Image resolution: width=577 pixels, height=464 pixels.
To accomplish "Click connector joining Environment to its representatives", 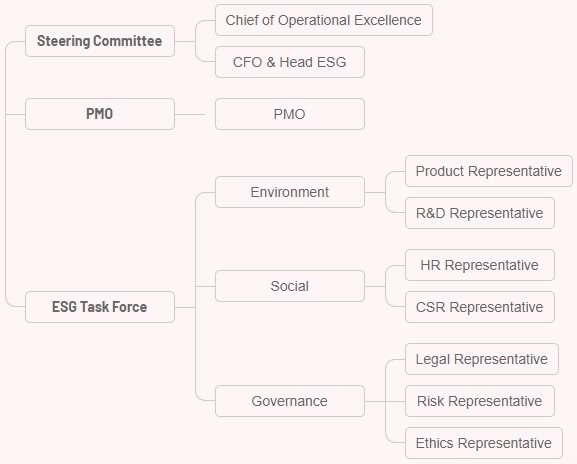I will 385,192.
